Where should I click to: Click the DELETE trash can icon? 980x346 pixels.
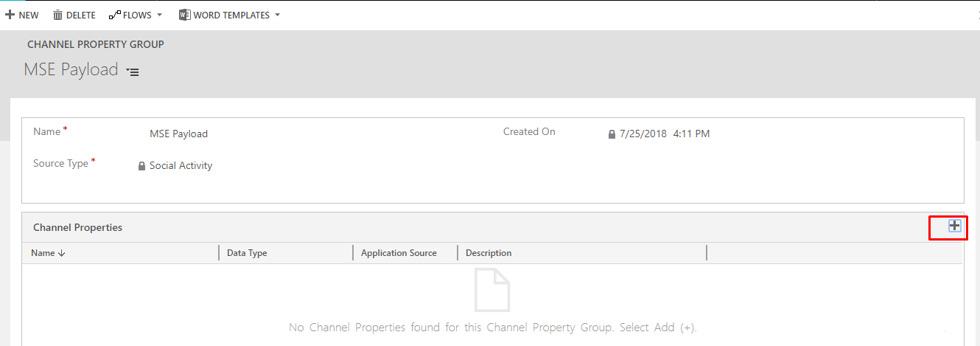pos(57,15)
